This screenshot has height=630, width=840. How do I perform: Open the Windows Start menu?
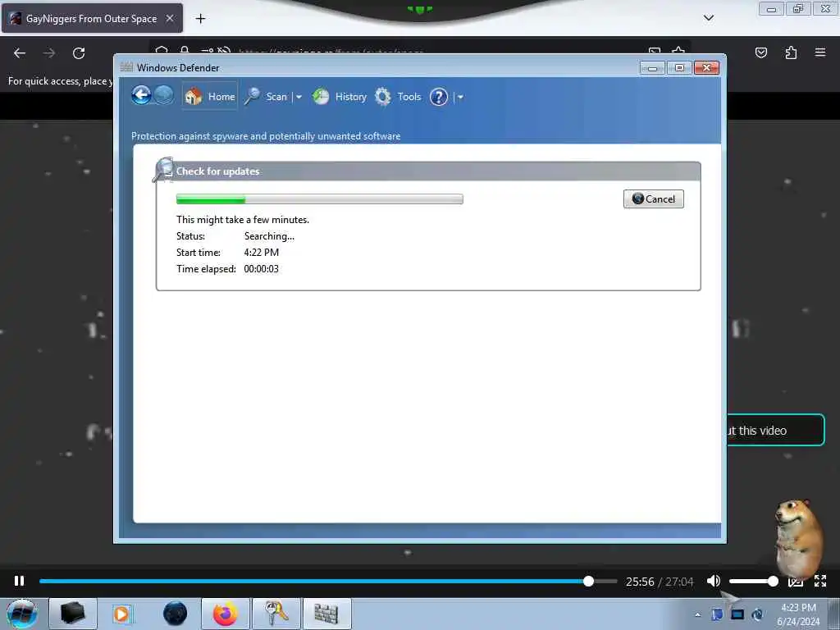click(22, 614)
